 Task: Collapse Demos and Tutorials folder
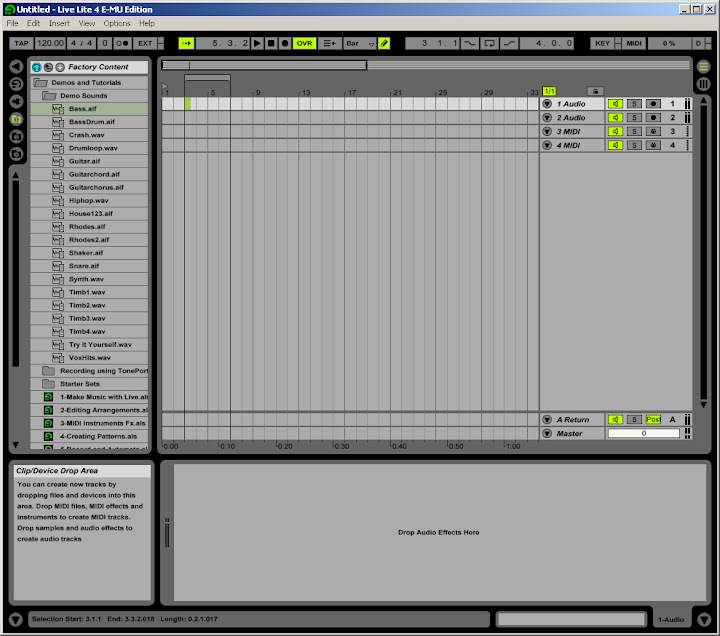pyautogui.click(x=40, y=83)
